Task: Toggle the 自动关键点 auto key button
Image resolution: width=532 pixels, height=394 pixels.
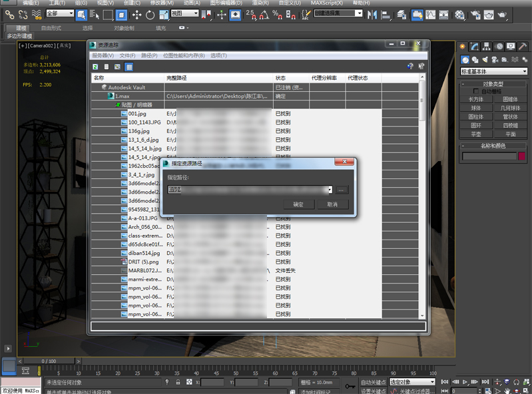Action: [373, 383]
